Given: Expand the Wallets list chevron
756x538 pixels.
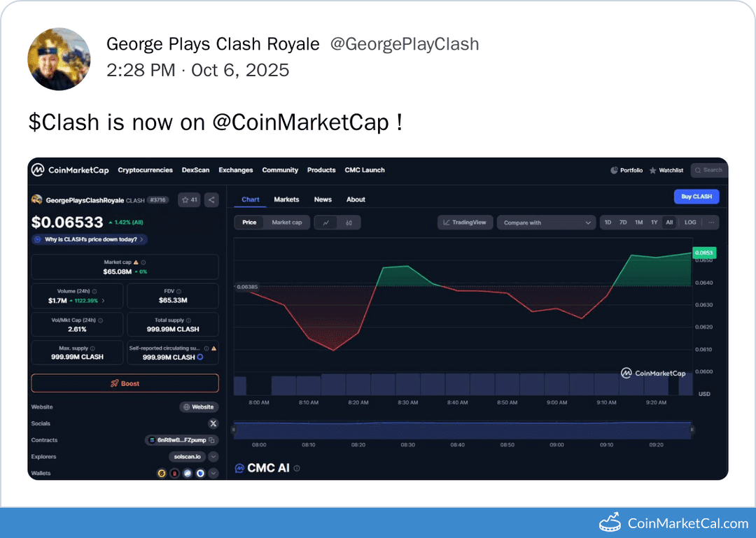Looking at the screenshot, I should click(x=213, y=473).
